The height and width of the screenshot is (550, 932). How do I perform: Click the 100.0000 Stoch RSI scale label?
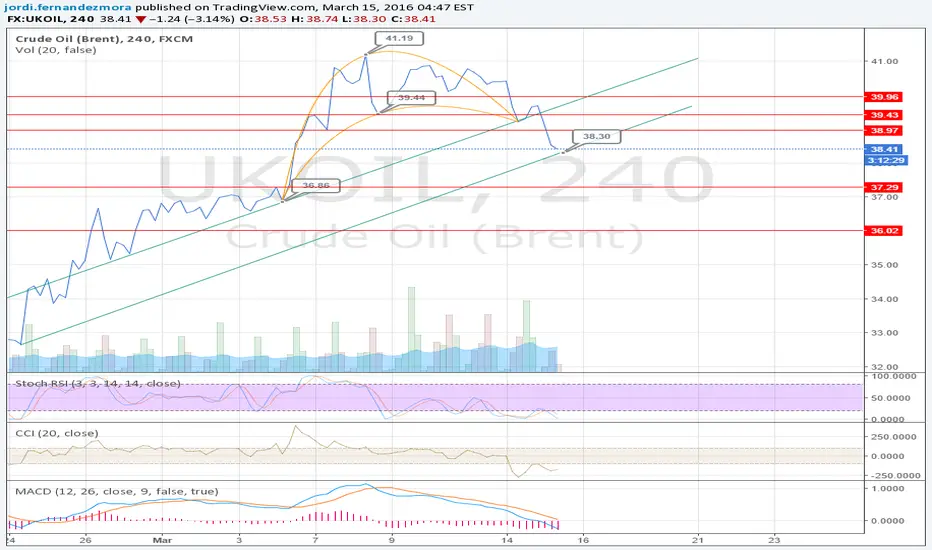tap(896, 376)
